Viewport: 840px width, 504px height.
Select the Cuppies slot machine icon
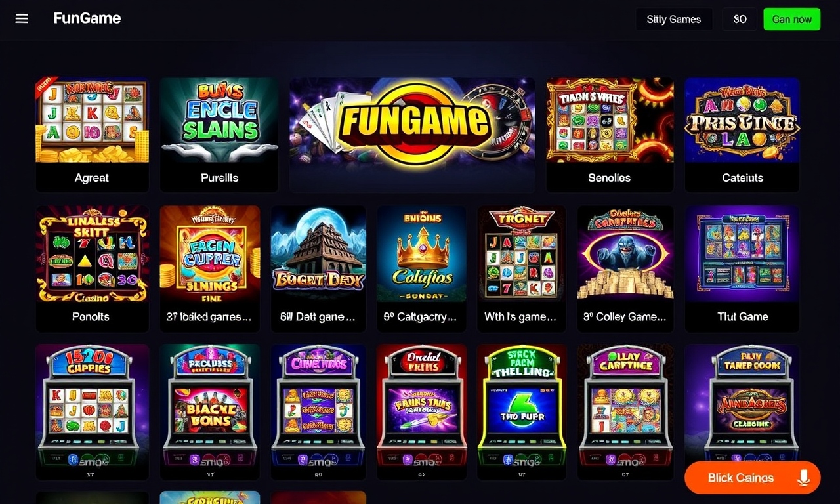(x=92, y=412)
